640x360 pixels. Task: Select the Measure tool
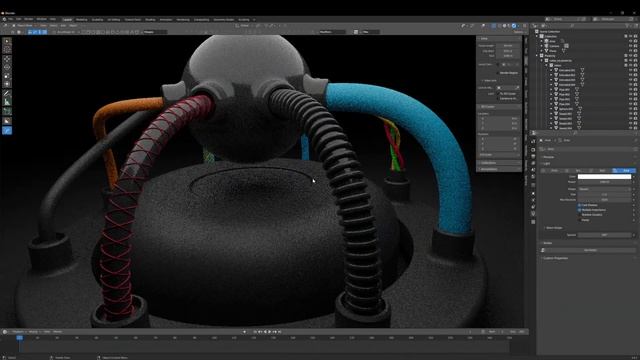click(7, 102)
